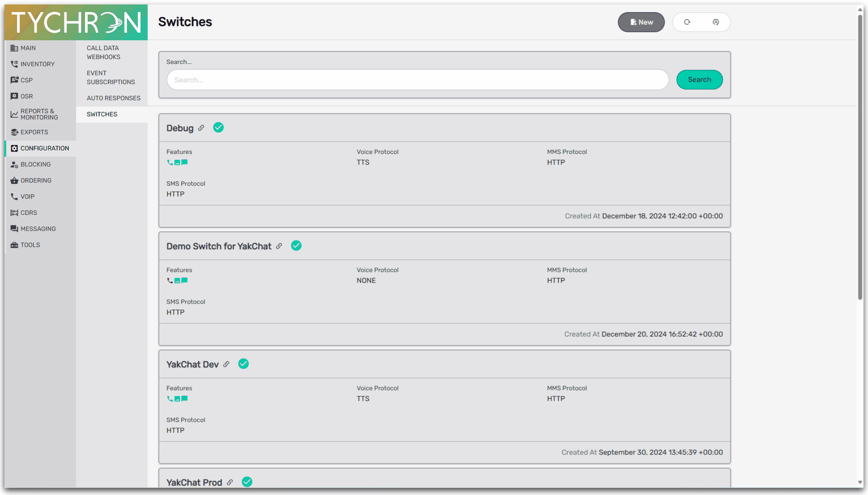Select CONFIGURATION in the sidebar

(40, 148)
